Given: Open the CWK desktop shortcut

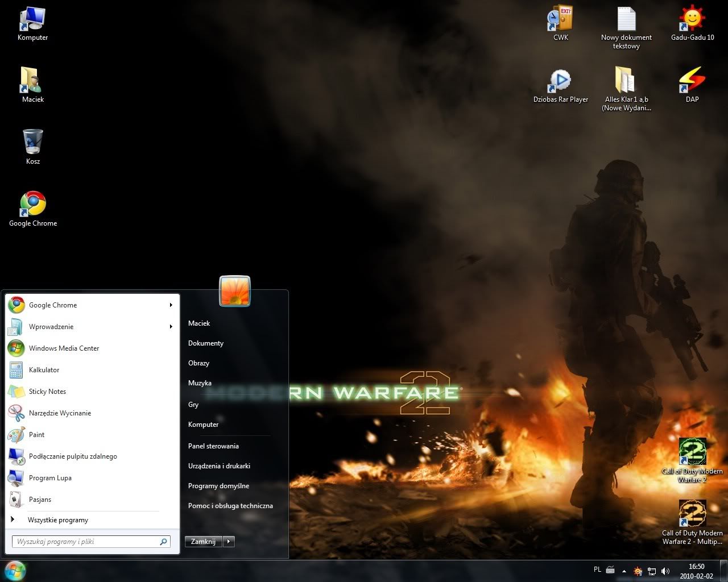Looking at the screenshot, I should 560,23.
